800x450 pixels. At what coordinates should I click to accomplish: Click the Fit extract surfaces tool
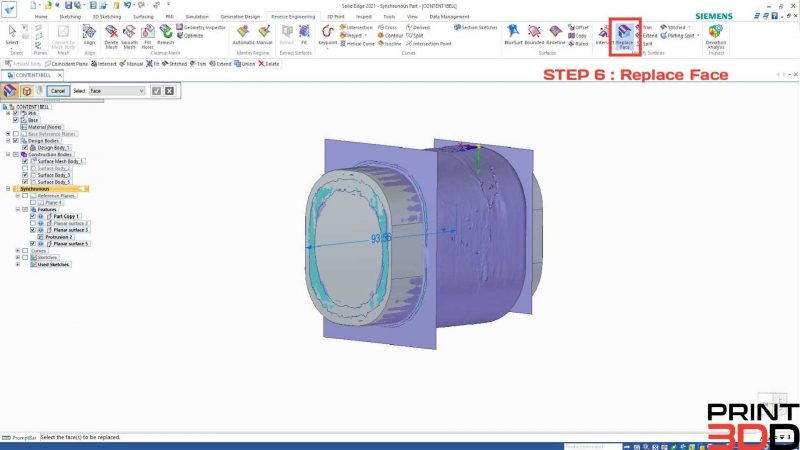click(x=304, y=35)
